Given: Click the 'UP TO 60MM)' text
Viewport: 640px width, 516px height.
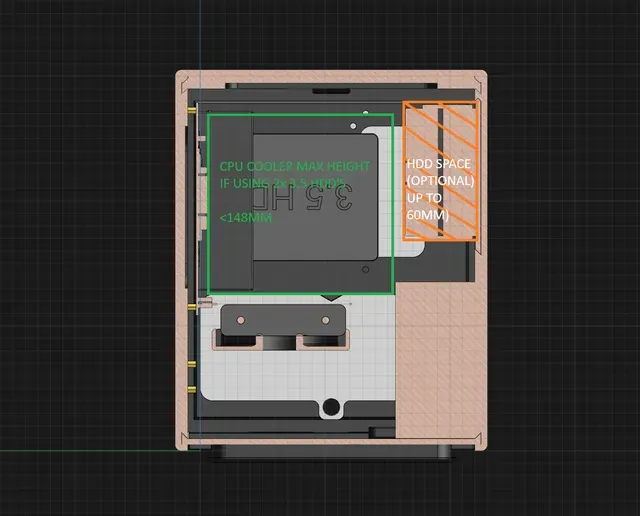Looking at the screenshot, I should [x=427, y=206].
